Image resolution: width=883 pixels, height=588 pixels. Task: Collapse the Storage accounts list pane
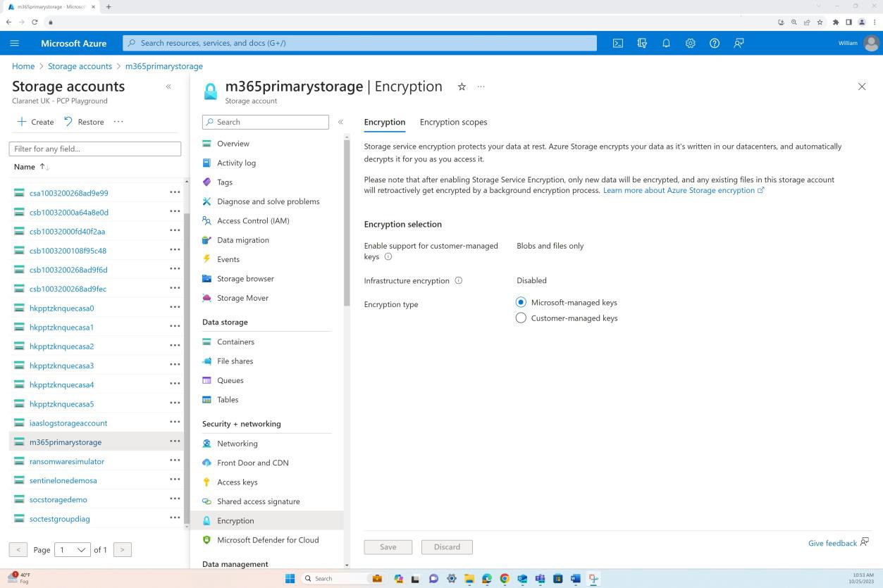click(x=168, y=86)
